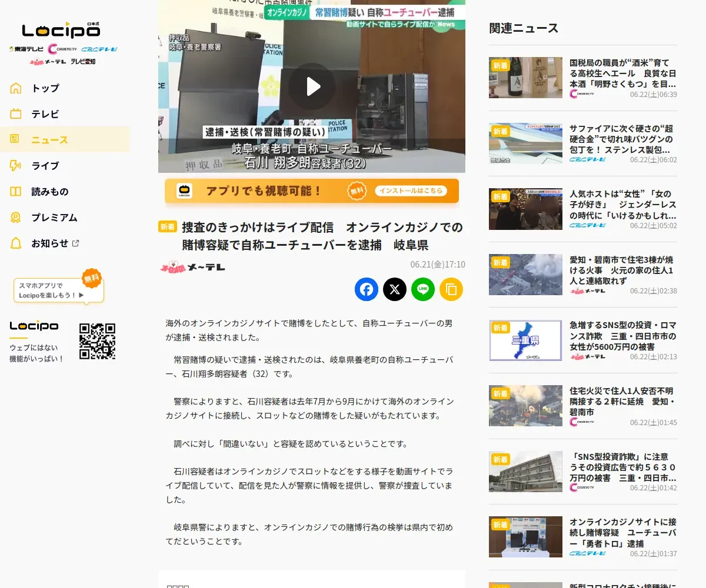This screenshot has width=706, height=588.
Task: Click the host club news thumbnail
Action: [x=525, y=209]
